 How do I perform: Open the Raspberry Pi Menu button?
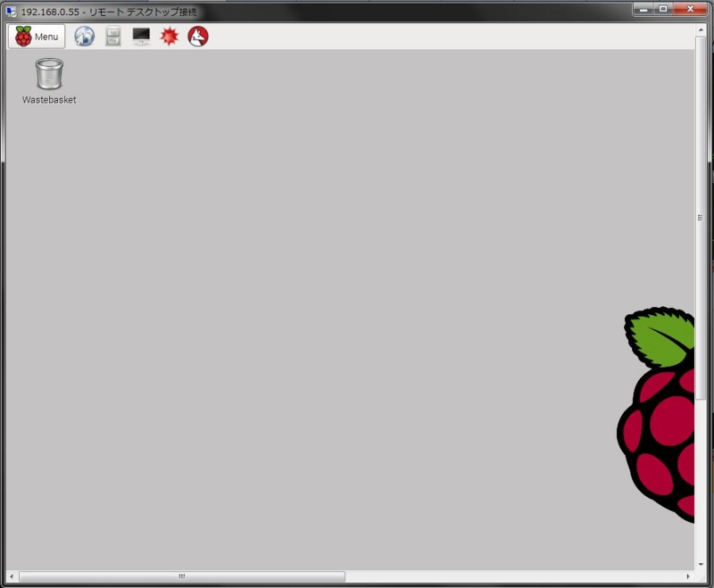[x=37, y=37]
